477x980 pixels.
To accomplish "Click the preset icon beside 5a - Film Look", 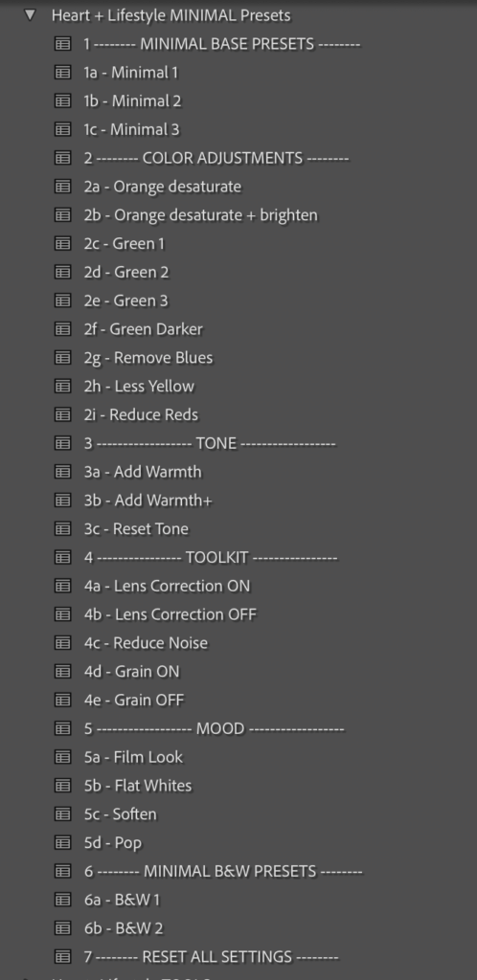I will pos(62,758).
